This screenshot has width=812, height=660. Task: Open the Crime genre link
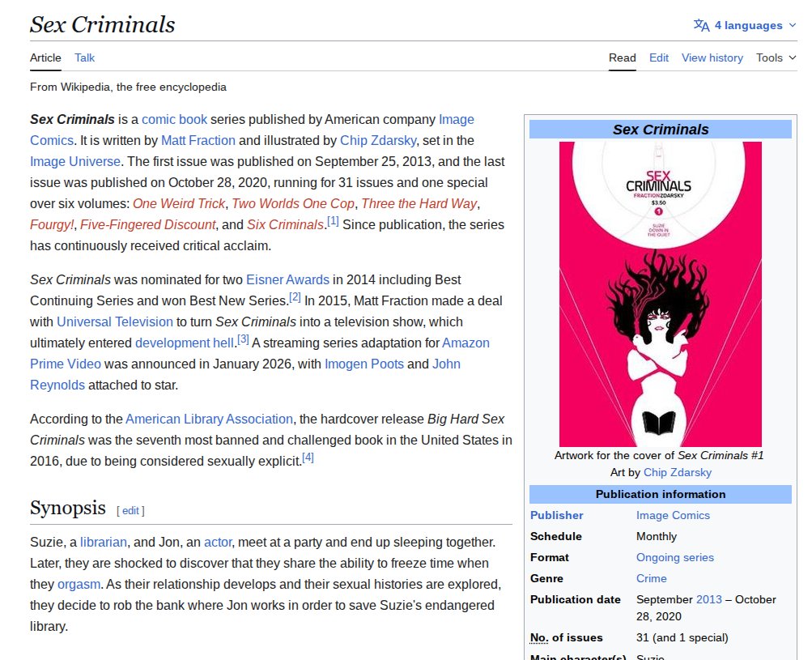[x=652, y=579]
